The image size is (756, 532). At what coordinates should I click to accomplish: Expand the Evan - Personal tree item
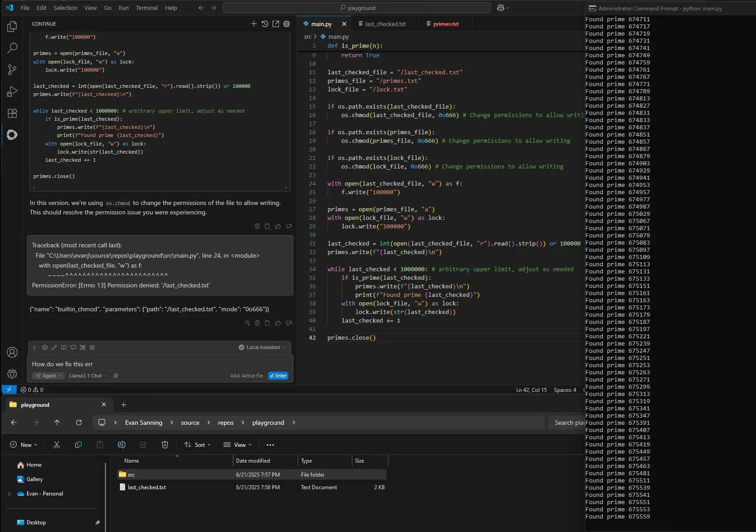click(9, 494)
